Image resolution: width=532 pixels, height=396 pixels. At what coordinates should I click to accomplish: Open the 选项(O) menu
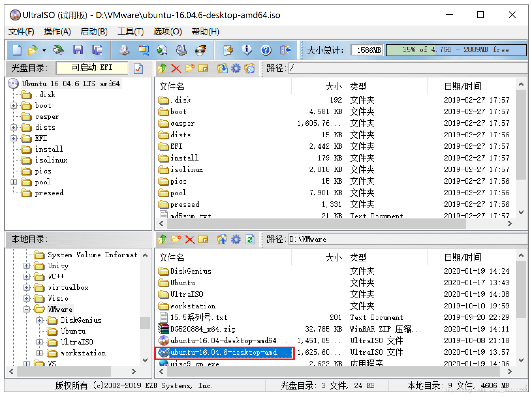pyautogui.click(x=168, y=32)
